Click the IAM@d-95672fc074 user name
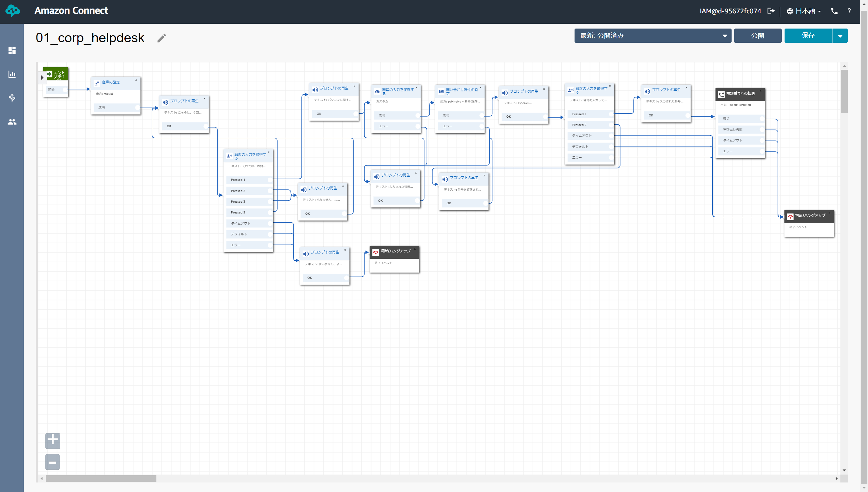 pos(730,11)
